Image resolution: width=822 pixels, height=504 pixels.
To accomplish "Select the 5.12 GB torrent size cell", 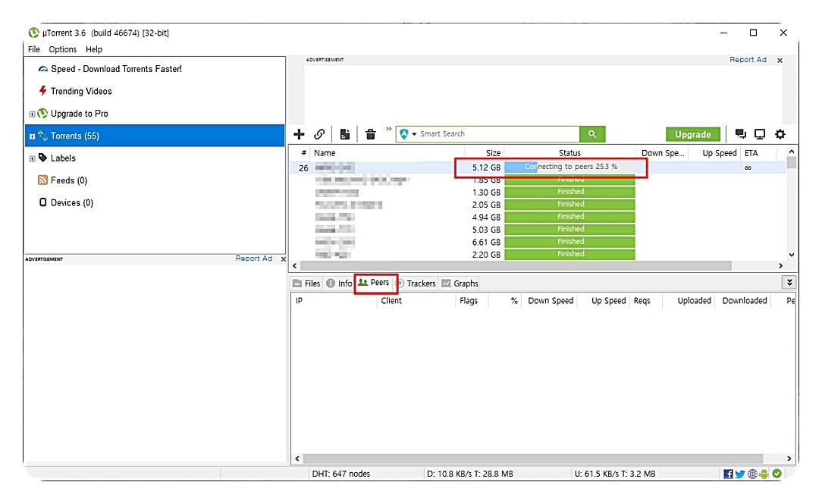I will pos(486,167).
